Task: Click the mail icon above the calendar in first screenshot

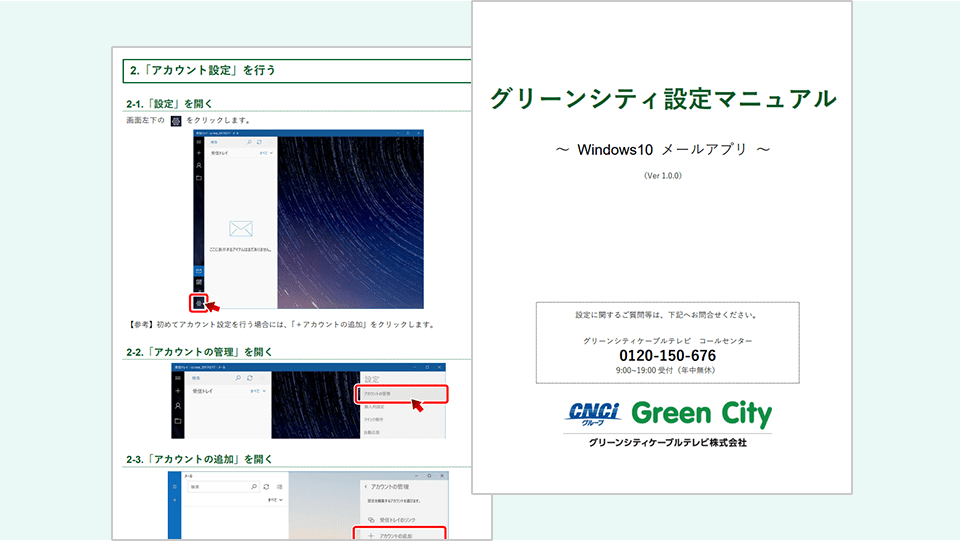Action: (199, 271)
